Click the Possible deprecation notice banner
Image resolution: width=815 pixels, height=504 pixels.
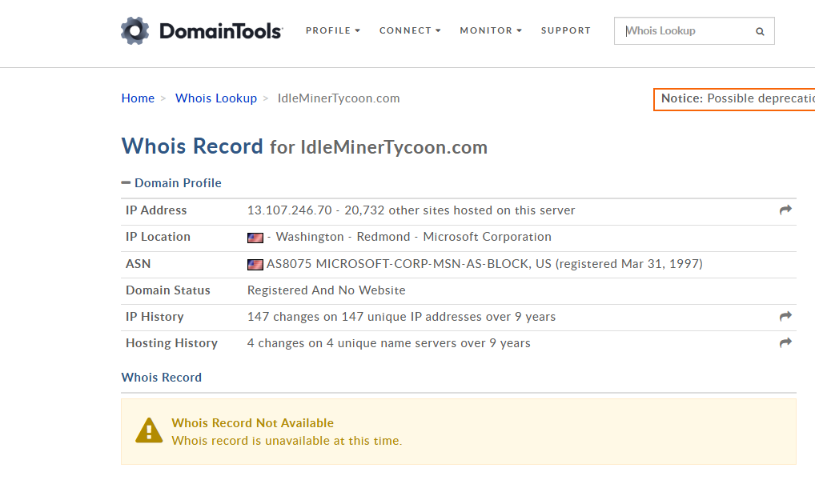click(734, 98)
